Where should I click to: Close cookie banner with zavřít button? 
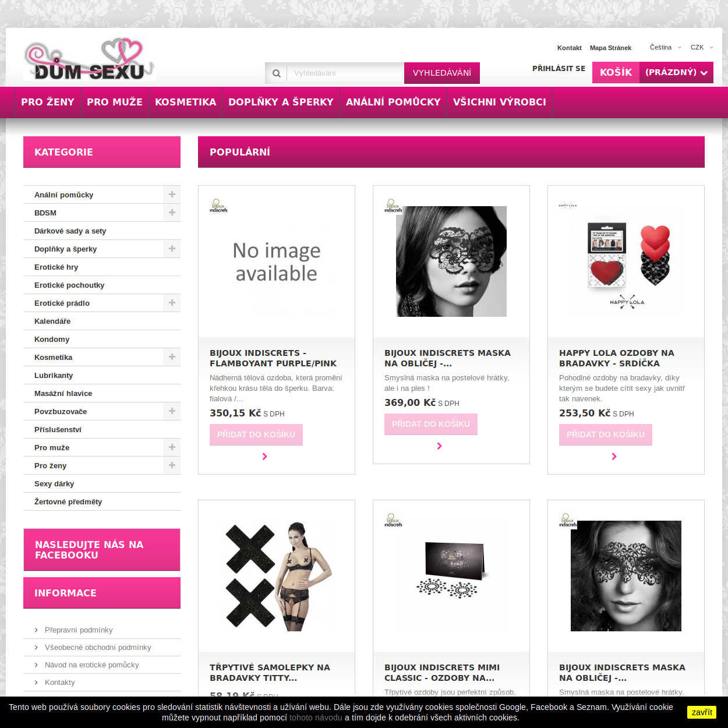[702, 712]
